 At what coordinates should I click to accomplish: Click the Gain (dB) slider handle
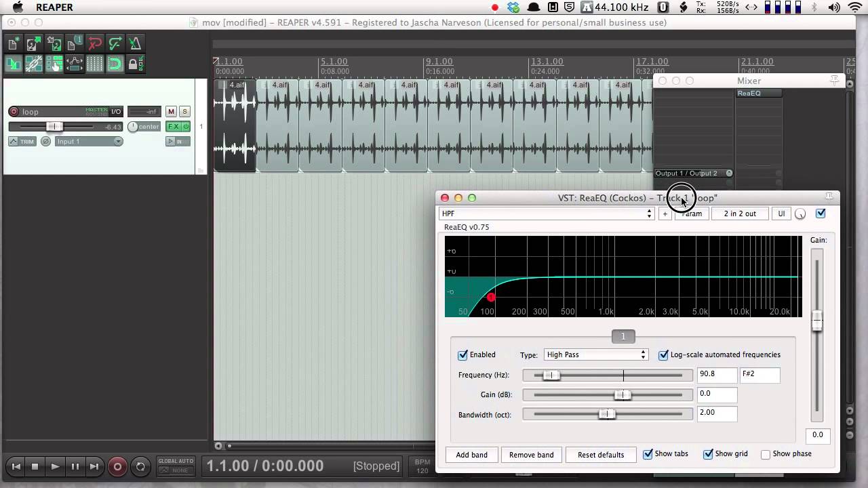(x=623, y=394)
